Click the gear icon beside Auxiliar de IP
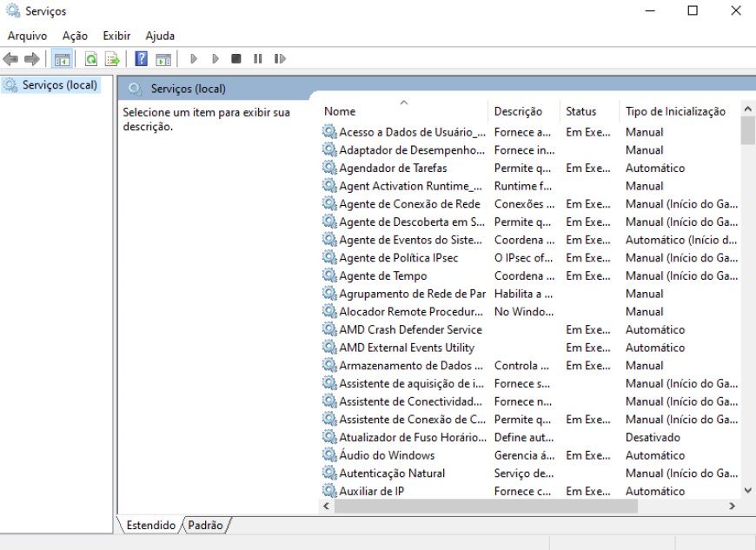 coord(329,491)
